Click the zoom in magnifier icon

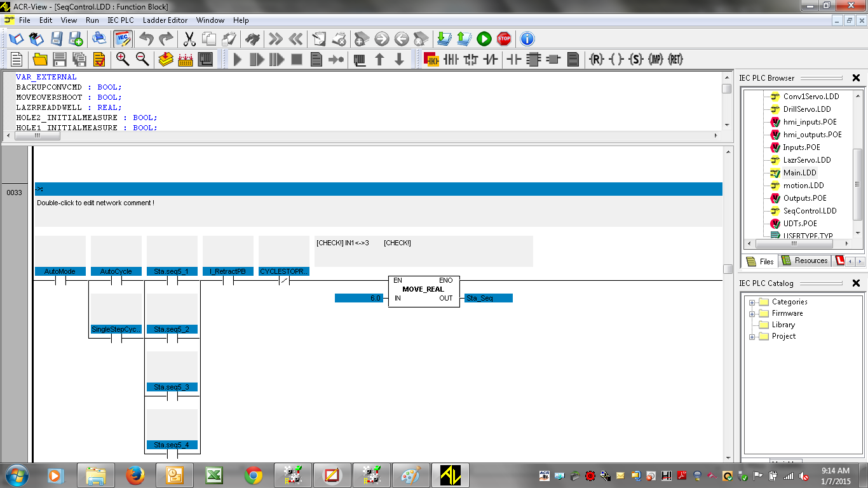tap(123, 60)
